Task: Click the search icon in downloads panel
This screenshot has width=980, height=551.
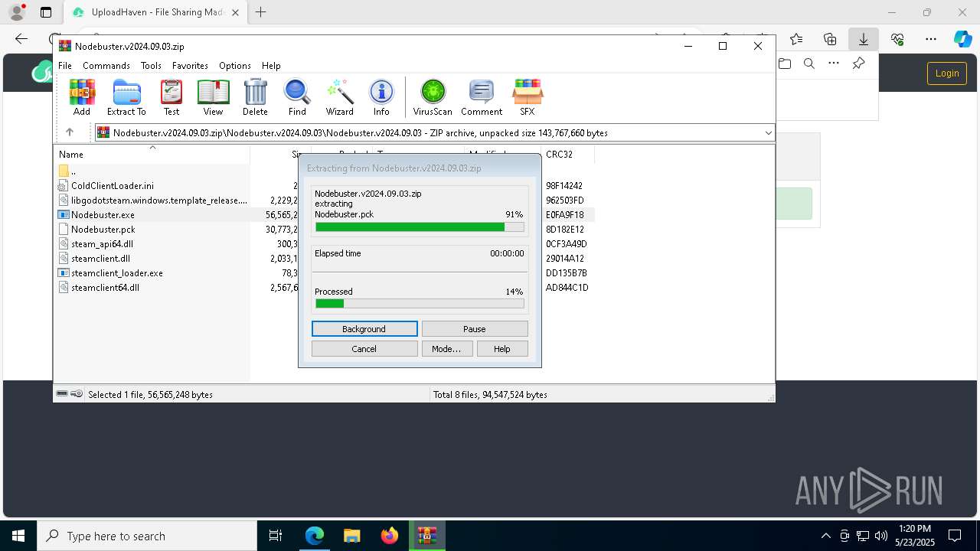Action: (x=809, y=64)
